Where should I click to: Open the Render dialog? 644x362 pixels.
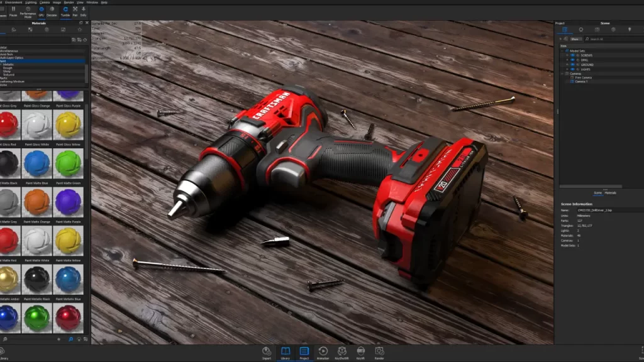point(379,353)
